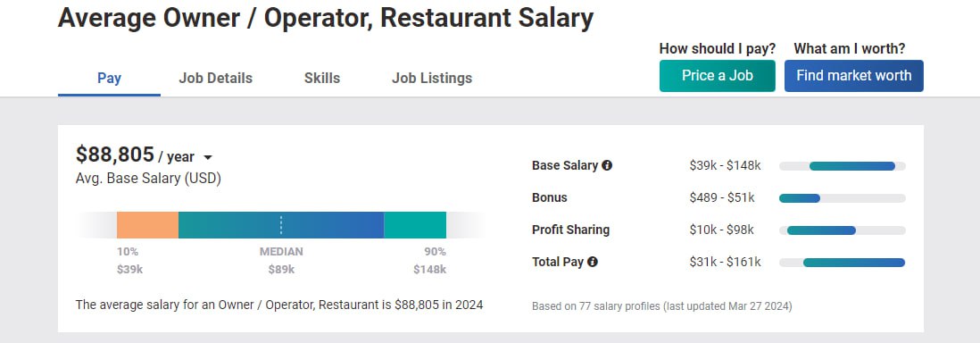Click the median dashed line marker
The width and height of the screenshot is (980, 343).
tap(281, 225)
